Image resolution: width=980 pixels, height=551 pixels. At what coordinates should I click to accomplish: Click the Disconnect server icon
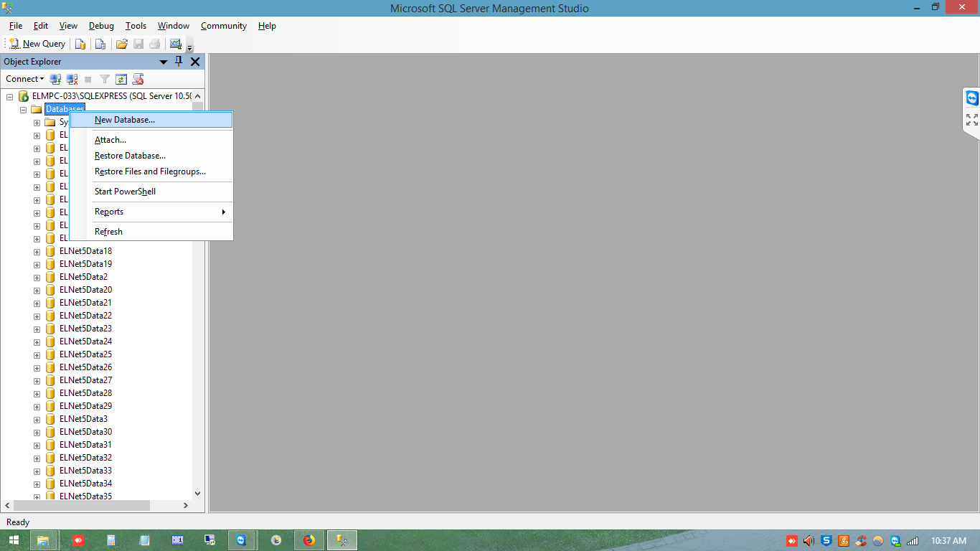pos(72,79)
